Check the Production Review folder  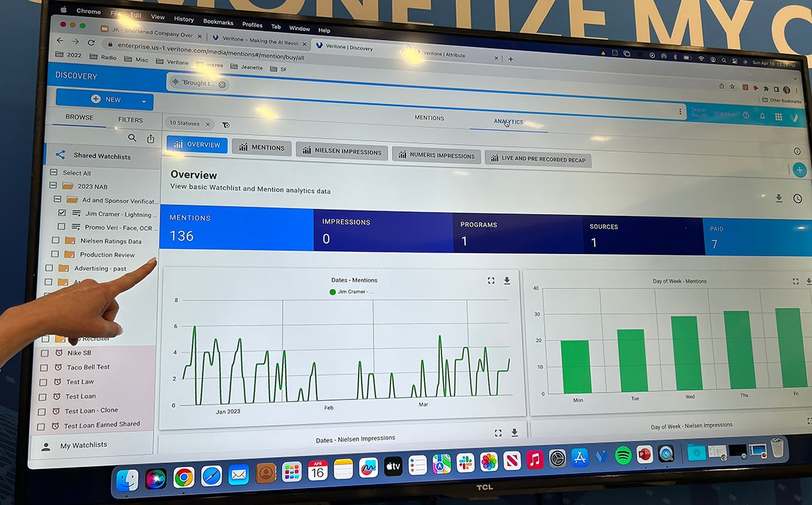(x=55, y=255)
